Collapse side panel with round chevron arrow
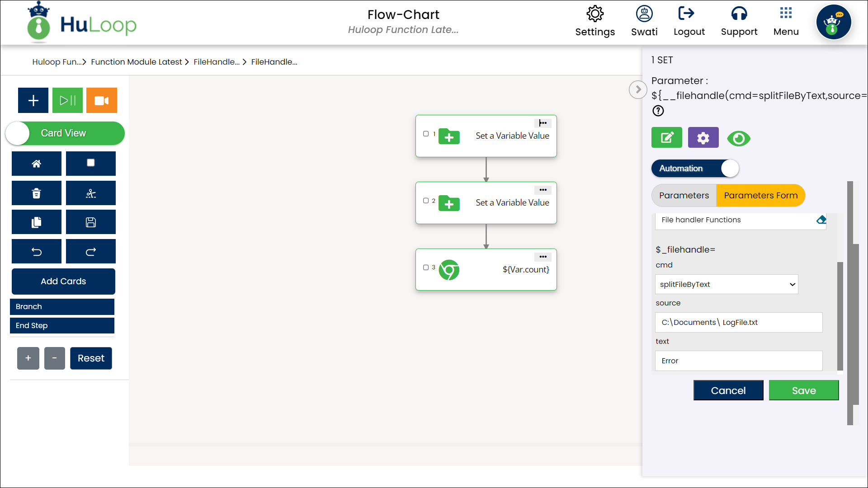 point(638,89)
